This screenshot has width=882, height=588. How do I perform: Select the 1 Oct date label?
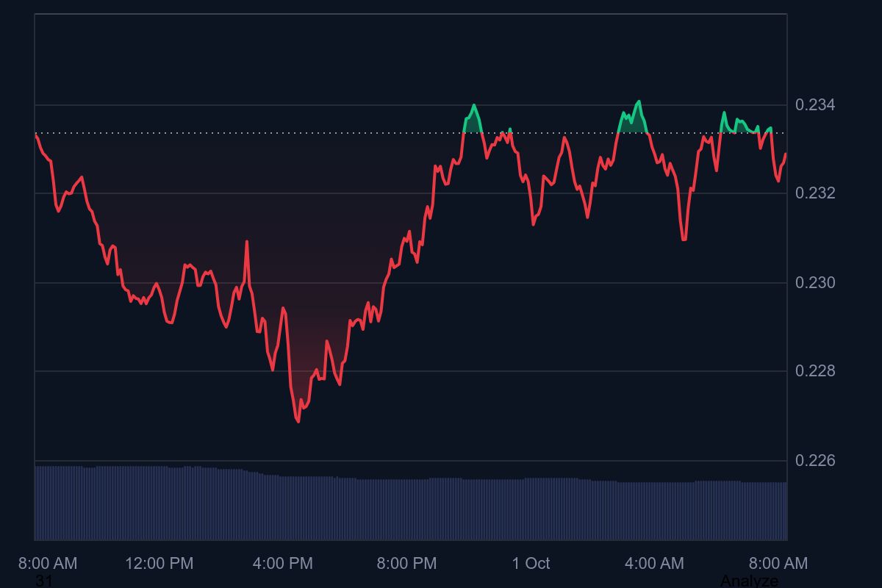pos(531,563)
